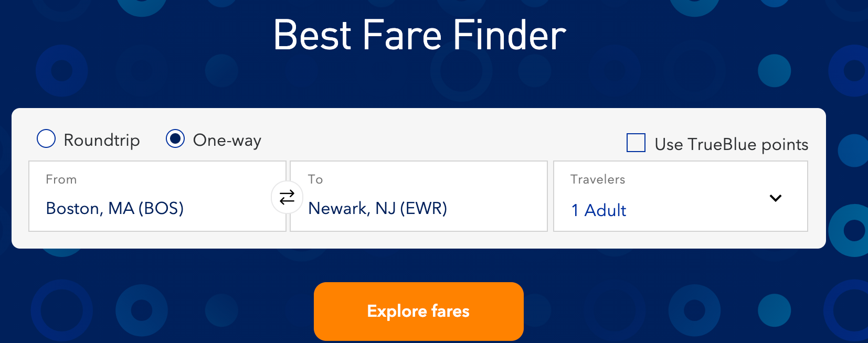Click the One-way label text
Image resolution: width=868 pixels, height=343 pixels.
(x=227, y=141)
